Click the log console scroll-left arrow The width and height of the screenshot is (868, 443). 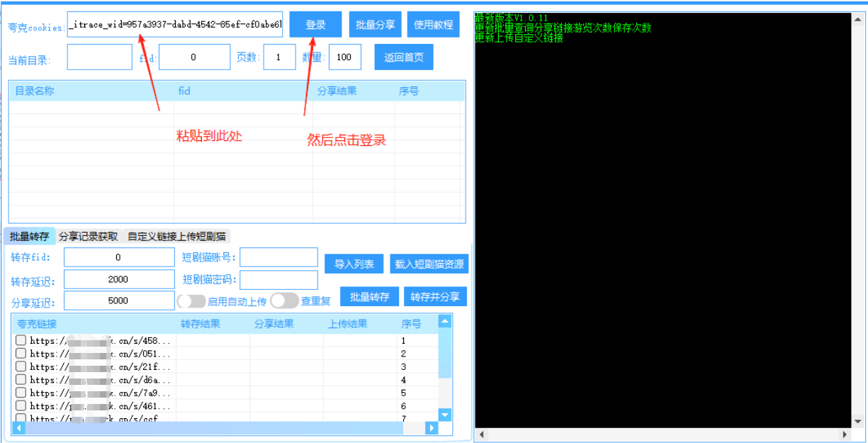[x=481, y=434]
